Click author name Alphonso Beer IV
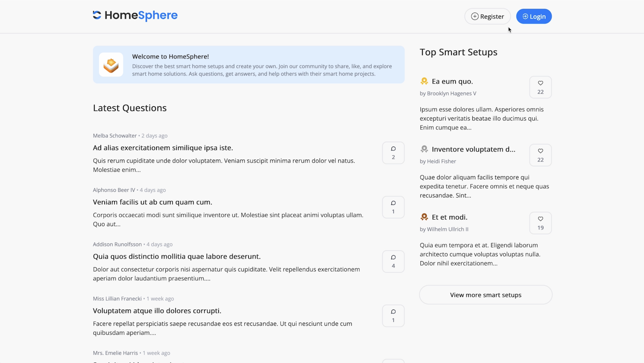The image size is (644, 363). (114, 190)
